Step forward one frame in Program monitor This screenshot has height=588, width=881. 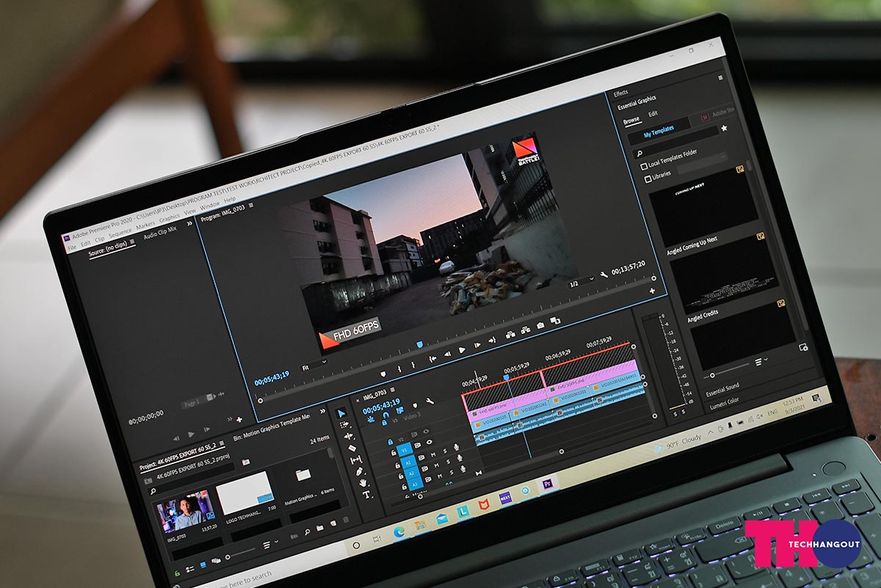click(x=477, y=345)
